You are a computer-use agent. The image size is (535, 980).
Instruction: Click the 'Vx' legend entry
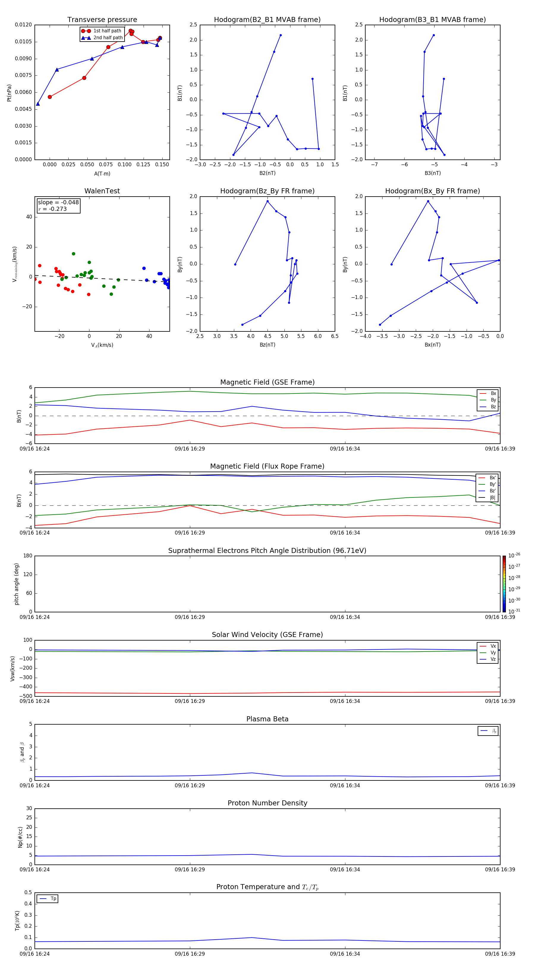(488, 647)
